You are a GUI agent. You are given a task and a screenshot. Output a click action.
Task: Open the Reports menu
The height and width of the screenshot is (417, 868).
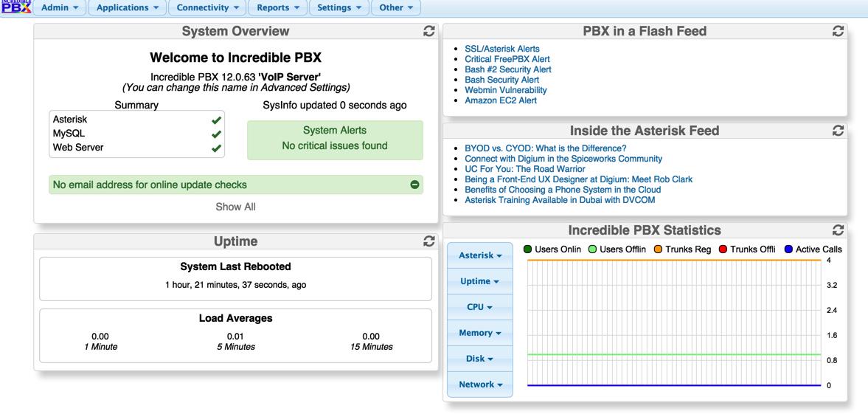coord(278,8)
